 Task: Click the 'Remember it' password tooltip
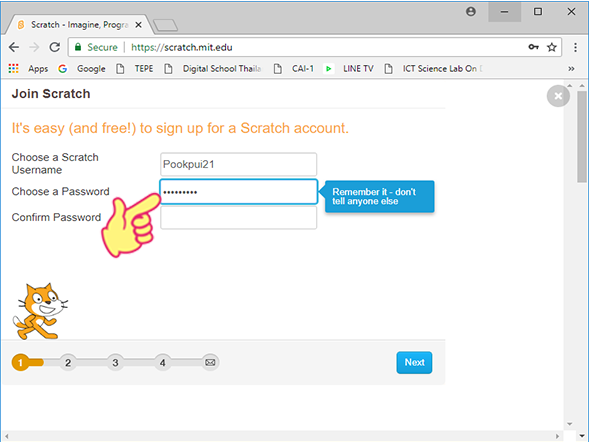click(379, 196)
